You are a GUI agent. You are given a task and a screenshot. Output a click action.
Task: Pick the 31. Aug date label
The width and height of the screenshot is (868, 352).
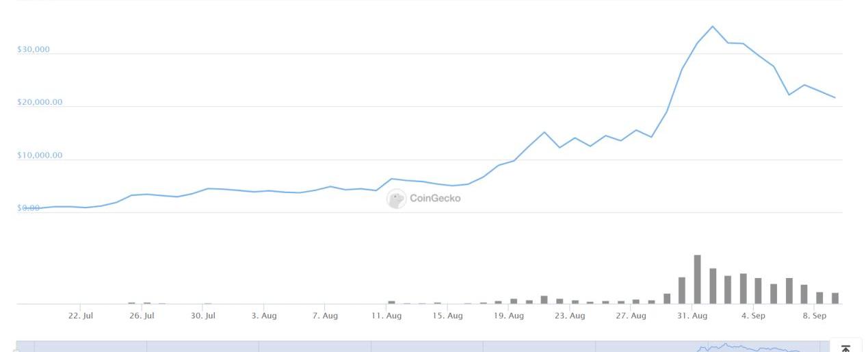(x=692, y=316)
